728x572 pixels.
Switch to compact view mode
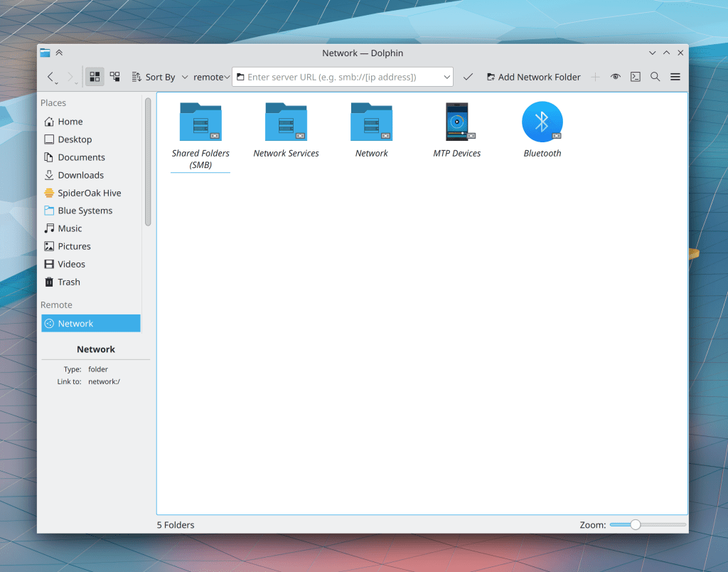coord(114,77)
